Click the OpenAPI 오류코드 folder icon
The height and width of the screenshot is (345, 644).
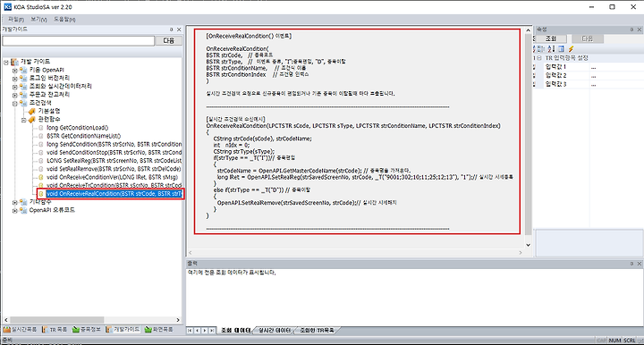click(23, 210)
